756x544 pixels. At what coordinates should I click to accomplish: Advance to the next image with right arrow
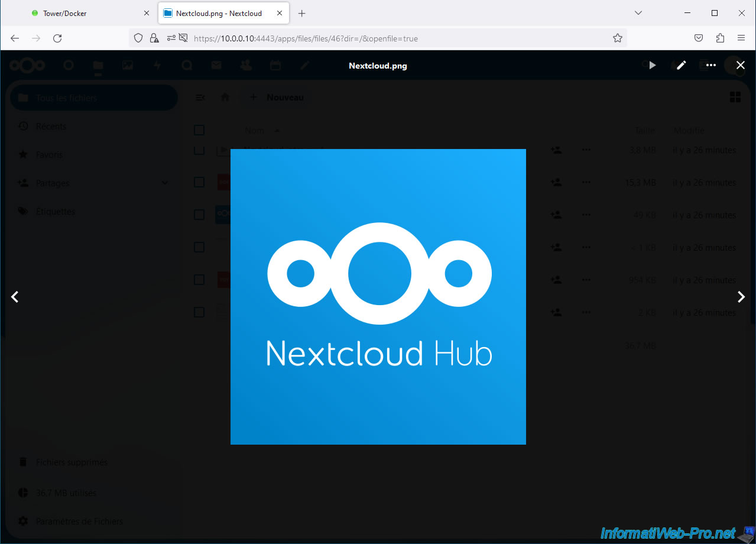click(741, 297)
